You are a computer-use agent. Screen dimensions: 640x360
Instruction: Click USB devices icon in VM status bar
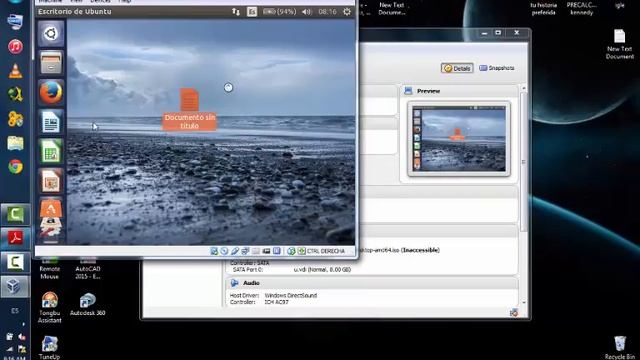[234, 251]
